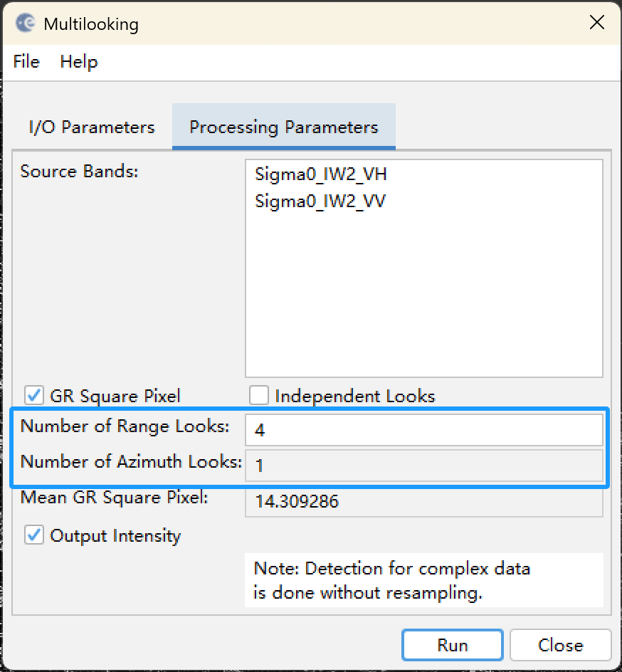Screen dimensions: 622x672
Task: Click the Mean GR Square Pixel field
Action: (x=423, y=501)
